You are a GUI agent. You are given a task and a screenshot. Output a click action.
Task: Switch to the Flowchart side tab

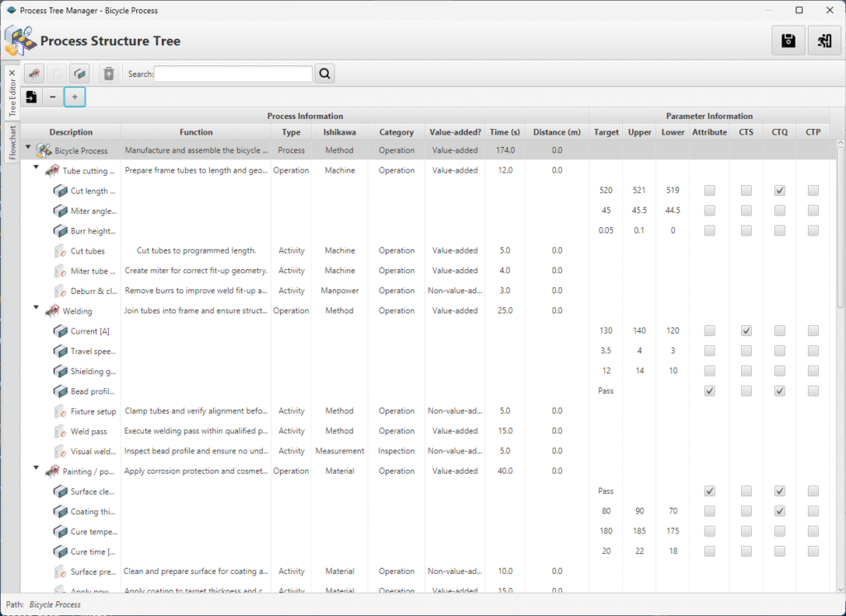pos(12,143)
